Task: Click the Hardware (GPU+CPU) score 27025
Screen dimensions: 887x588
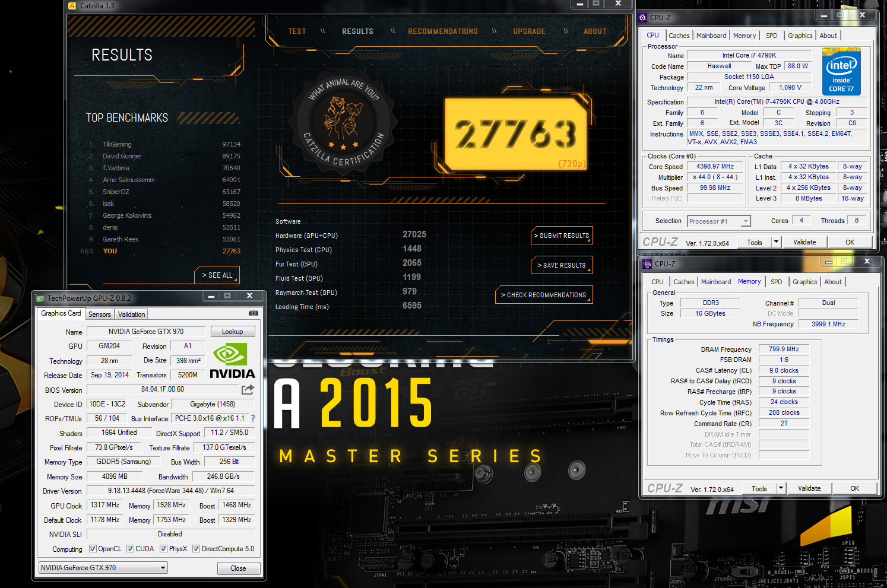Action: click(x=414, y=235)
